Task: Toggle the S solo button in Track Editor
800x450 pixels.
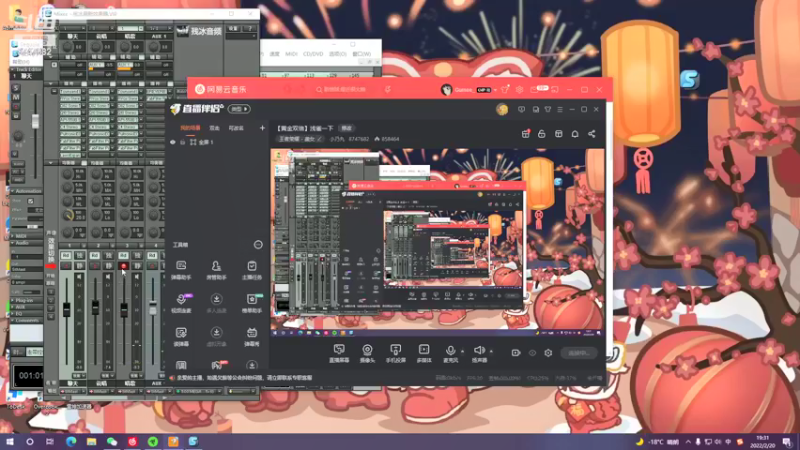Action: 16,88
